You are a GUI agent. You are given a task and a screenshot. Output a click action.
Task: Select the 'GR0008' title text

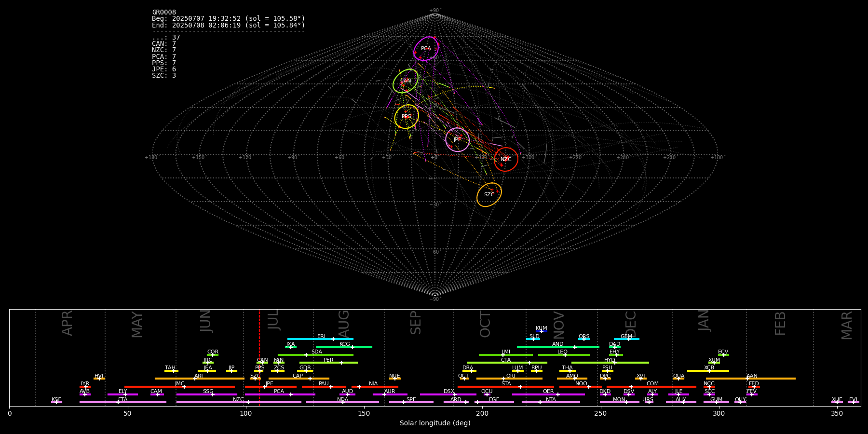(164, 12)
